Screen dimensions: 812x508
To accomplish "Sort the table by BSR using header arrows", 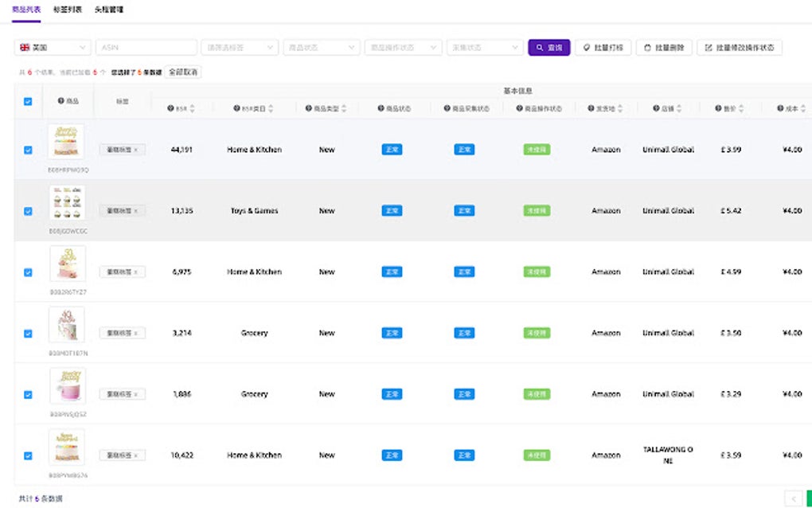I will (192, 108).
